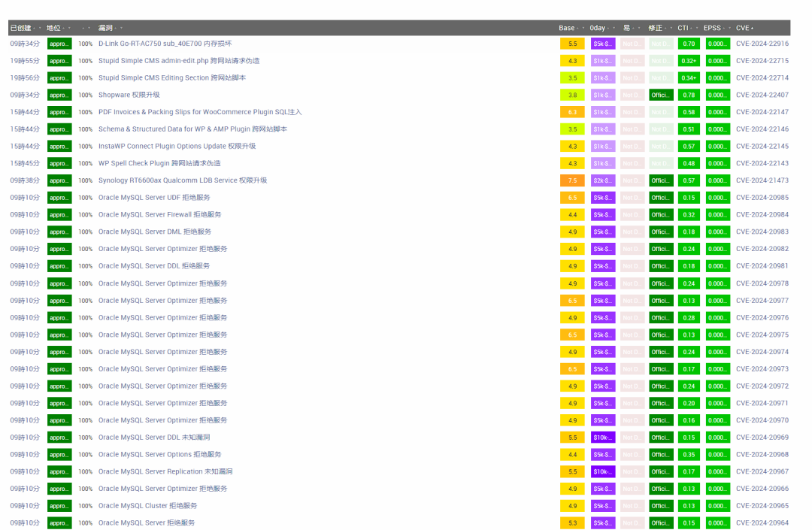
Task: Click the Not D... fix badge in CVE-2024-22147 row
Action: 661,112
